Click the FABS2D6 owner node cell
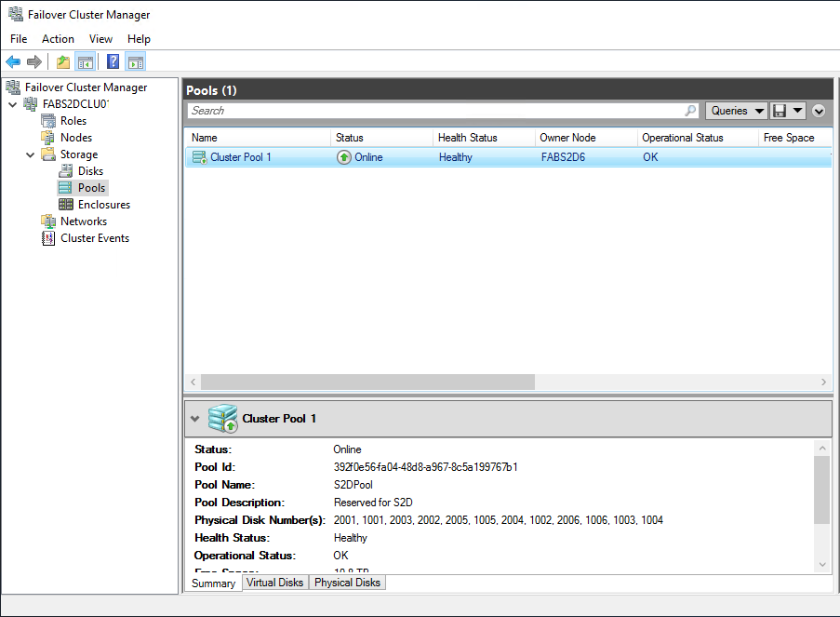The image size is (840, 617). (x=563, y=157)
